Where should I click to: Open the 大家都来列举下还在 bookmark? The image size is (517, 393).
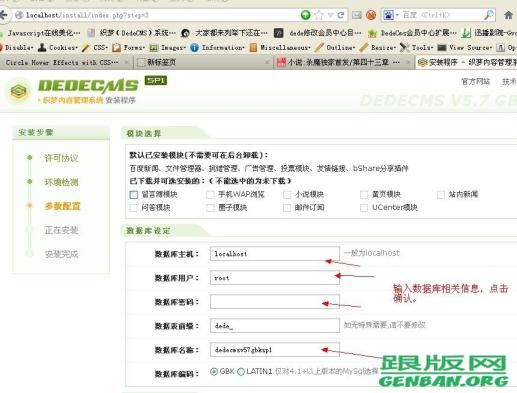tap(224, 33)
